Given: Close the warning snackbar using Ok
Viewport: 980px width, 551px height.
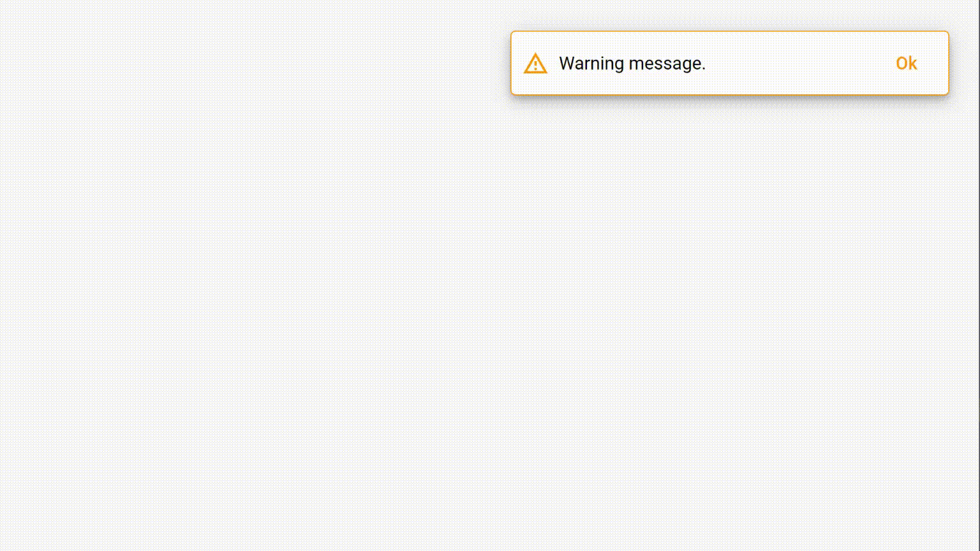Looking at the screenshot, I should 906,63.
